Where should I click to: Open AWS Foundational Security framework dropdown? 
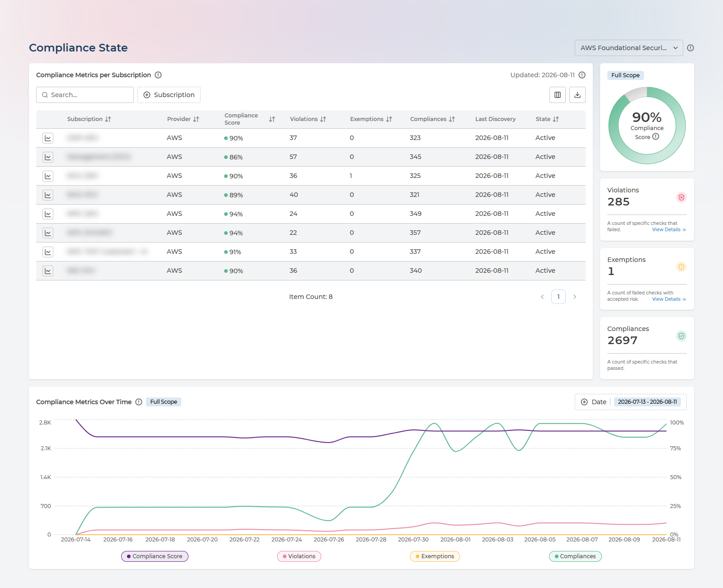(629, 48)
